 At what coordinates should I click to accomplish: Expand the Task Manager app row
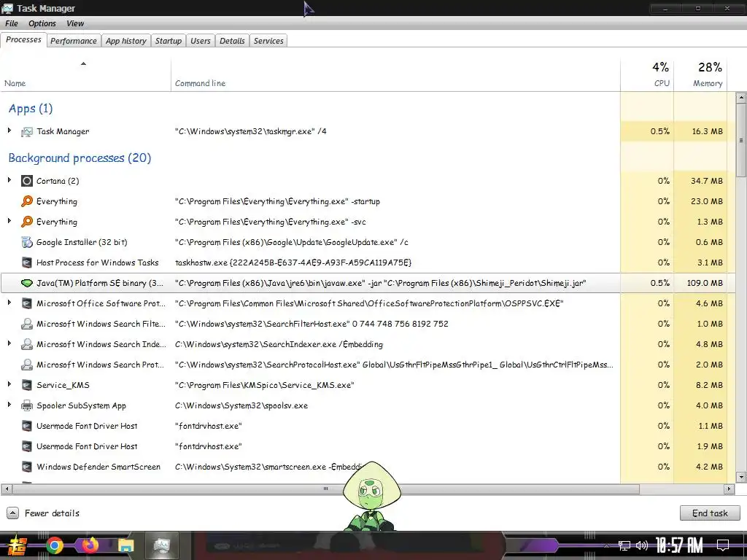pos(9,131)
